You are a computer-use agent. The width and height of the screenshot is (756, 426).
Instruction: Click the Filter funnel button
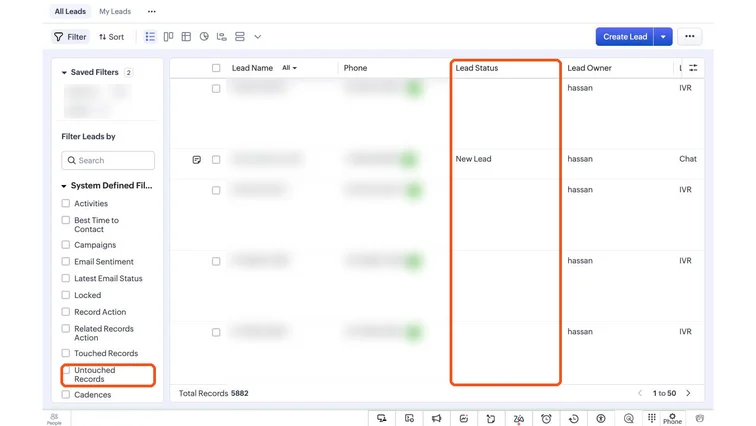70,37
